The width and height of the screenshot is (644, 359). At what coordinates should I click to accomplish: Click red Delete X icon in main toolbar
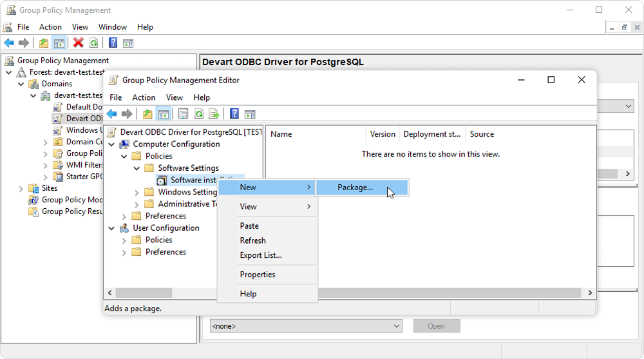click(78, 43)
